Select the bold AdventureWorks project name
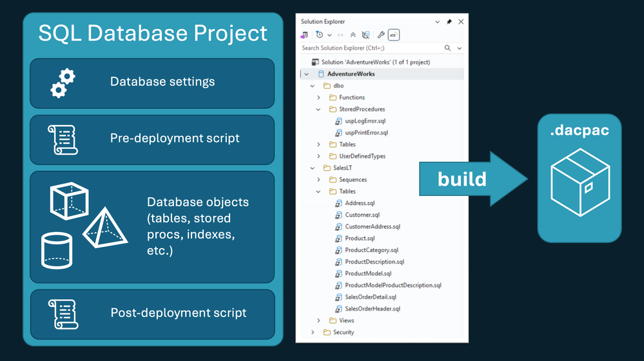The image size is (644, 361). 351,74
